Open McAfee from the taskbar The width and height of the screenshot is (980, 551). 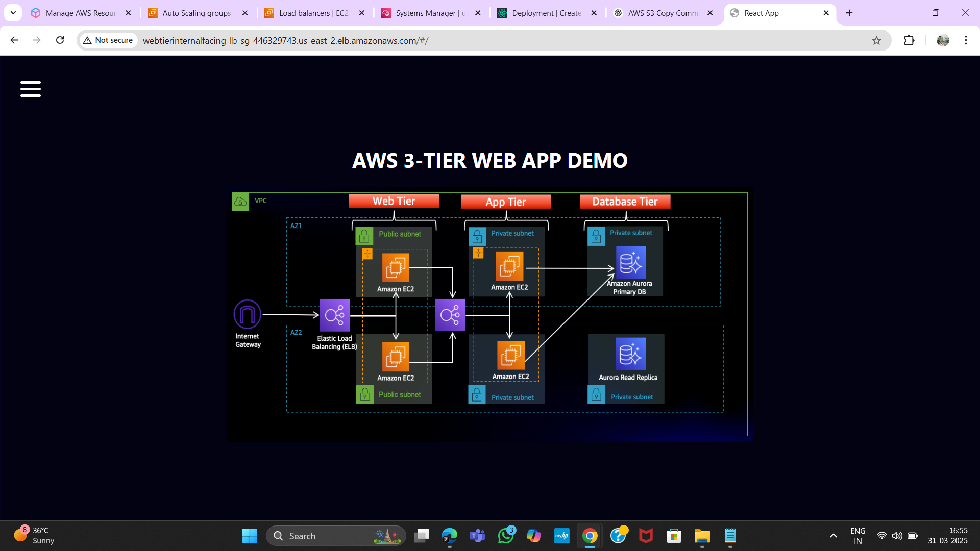[x=646, y=536]
